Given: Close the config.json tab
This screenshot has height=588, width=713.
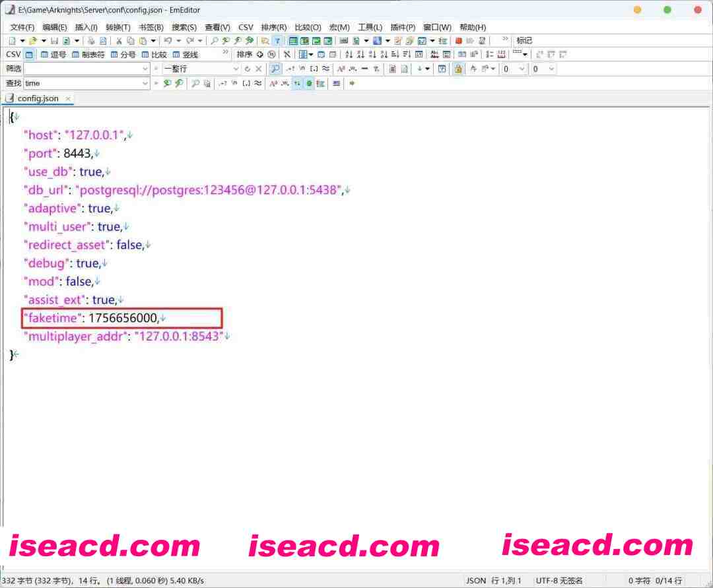Looking at the screenshot, I should (67, 98).
